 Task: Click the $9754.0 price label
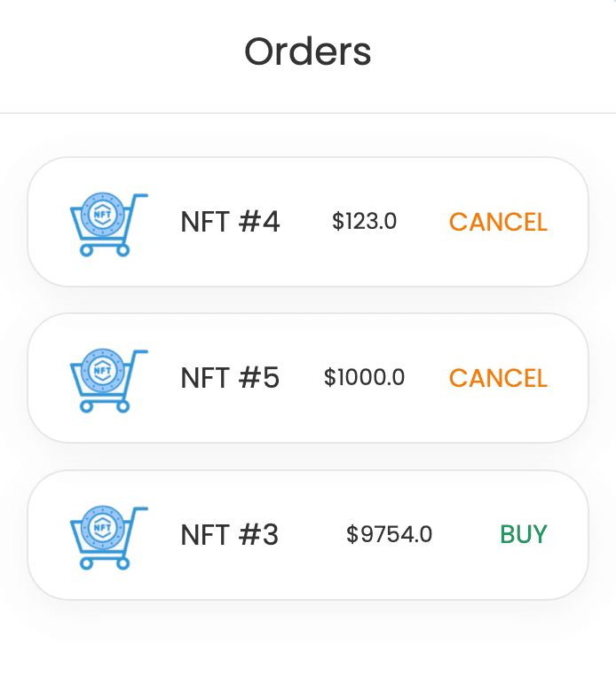tap(389, 534)
